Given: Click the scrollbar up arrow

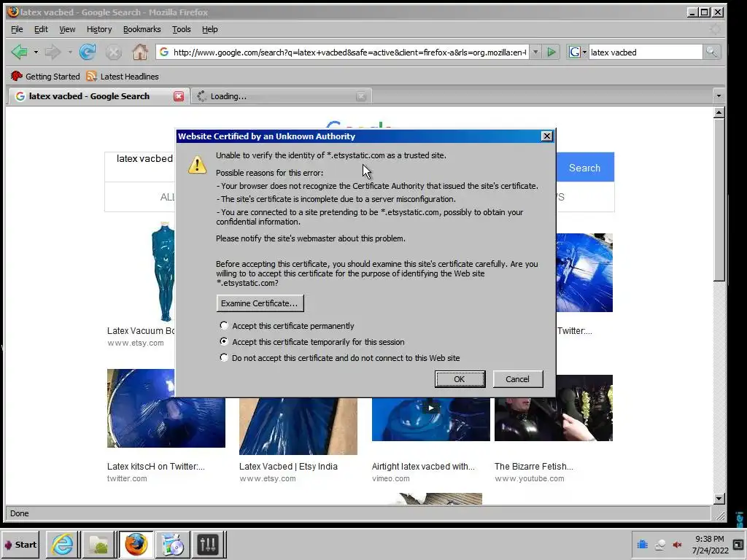Looking at the screenshot, I should click(x=719, y=113).
